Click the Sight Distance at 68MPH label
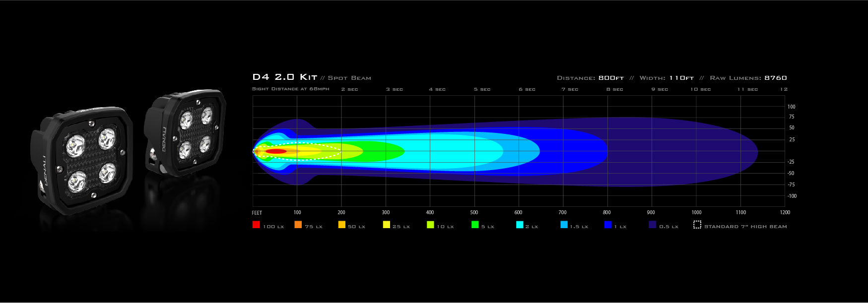 [x=290, y=89]
